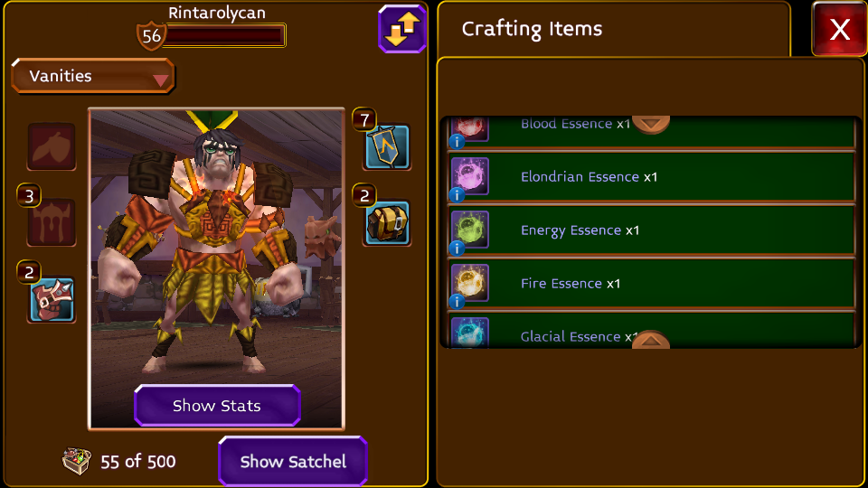Open the Vanities dropdown

coord(93,76)
